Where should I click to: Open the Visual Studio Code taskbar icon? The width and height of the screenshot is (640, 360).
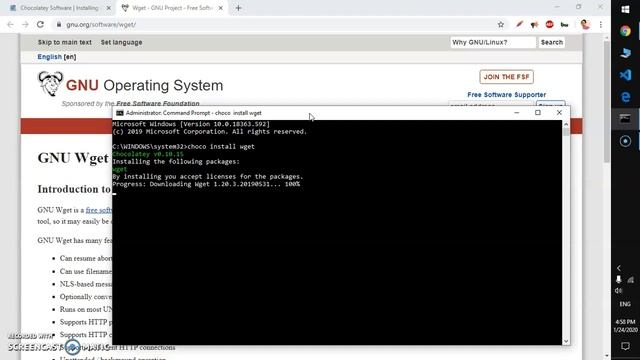pyautogui.click(x=625, y=75)
